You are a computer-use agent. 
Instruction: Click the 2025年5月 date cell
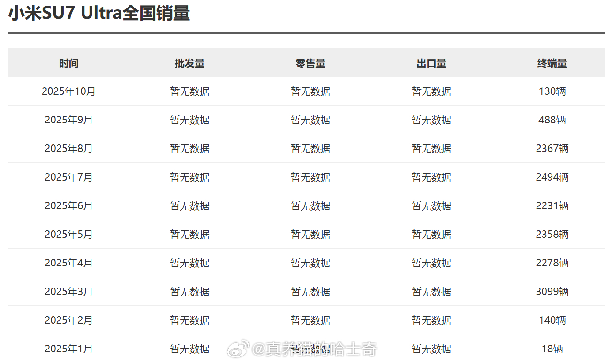point(69,235)
